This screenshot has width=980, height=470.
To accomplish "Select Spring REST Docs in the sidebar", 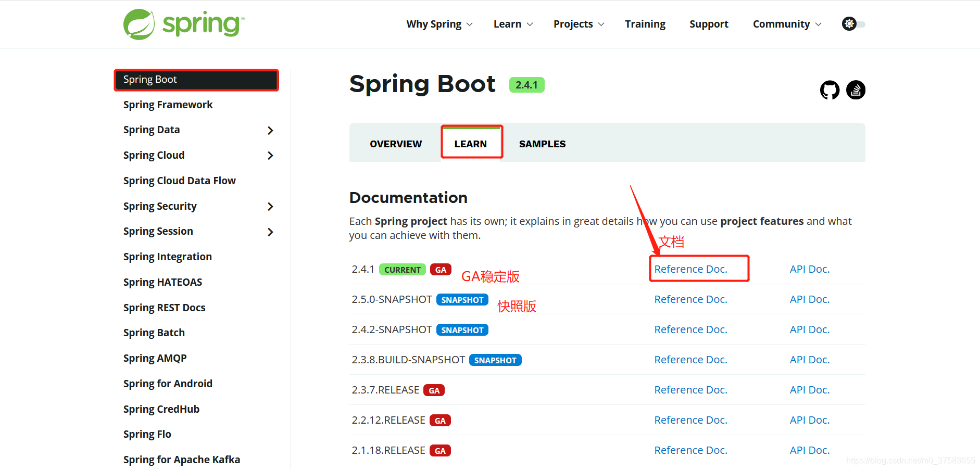I will tap(164, 308).
